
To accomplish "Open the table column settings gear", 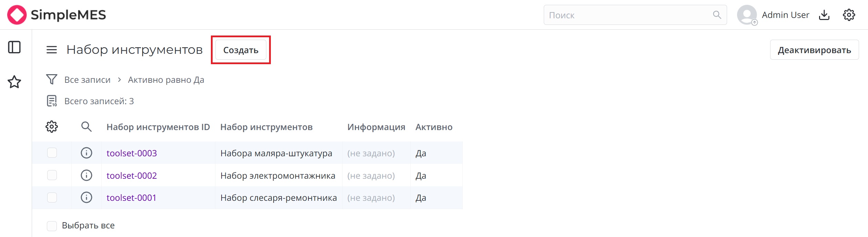I will point(51,126).
